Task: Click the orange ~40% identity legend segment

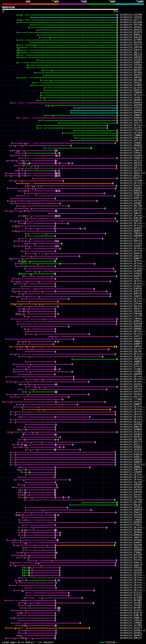Action: (x=45, y=4)
